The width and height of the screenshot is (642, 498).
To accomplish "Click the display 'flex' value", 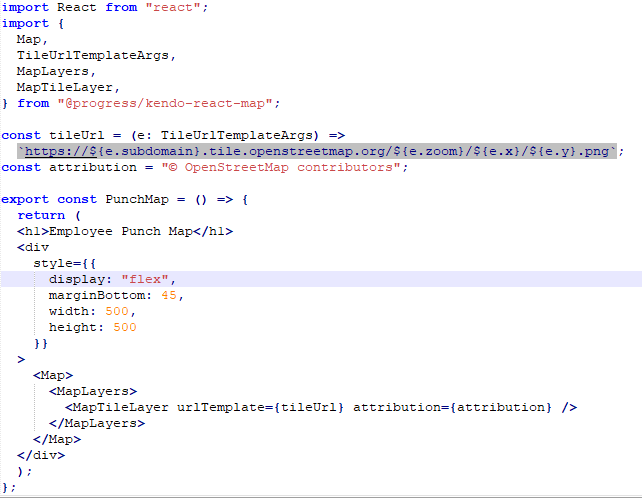I will coord(145,279).
